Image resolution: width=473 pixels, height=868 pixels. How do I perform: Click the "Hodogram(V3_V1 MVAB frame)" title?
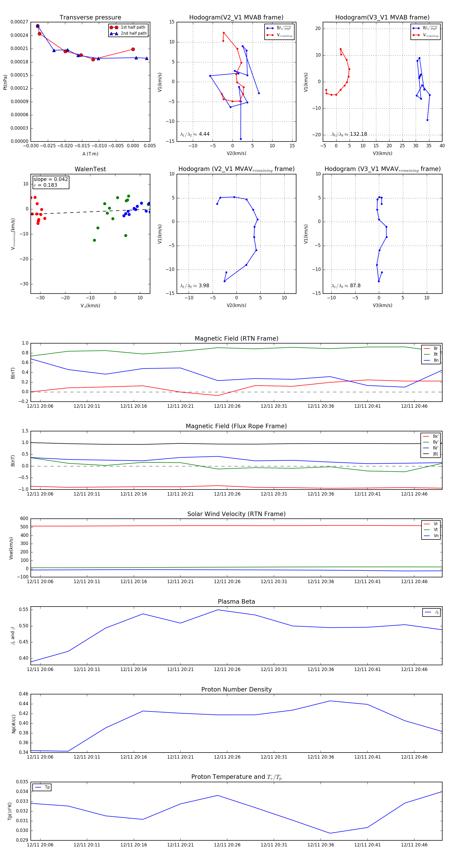click(382, 18)
